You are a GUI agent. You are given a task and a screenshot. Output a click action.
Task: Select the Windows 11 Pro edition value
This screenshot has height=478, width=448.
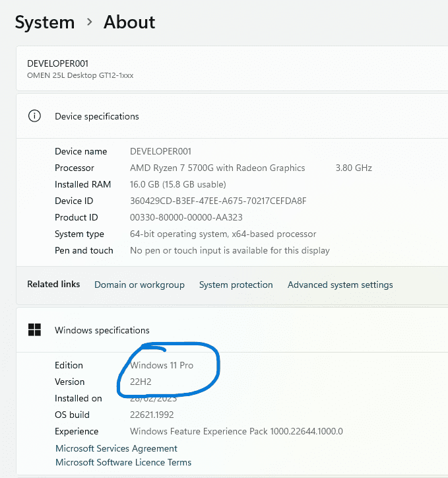point(162,365)
